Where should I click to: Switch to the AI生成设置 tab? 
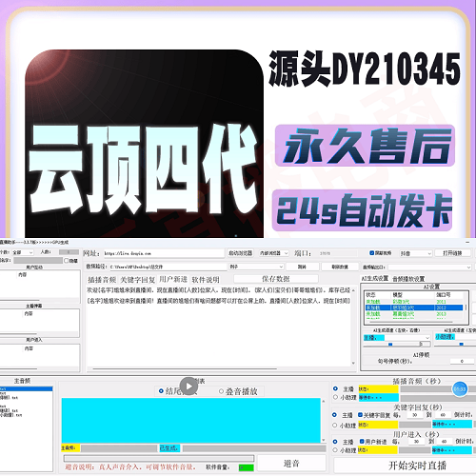[x=375, y=278]
